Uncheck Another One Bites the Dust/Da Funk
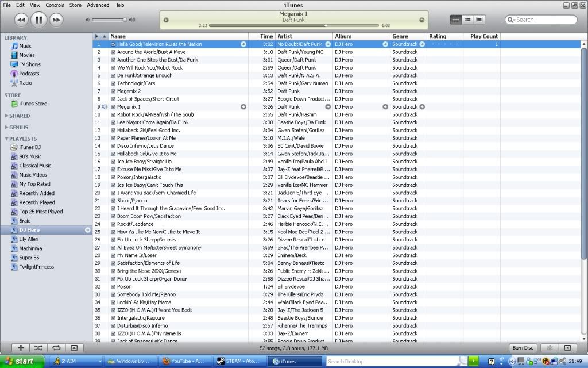588x368 pixels. point(113,60)
